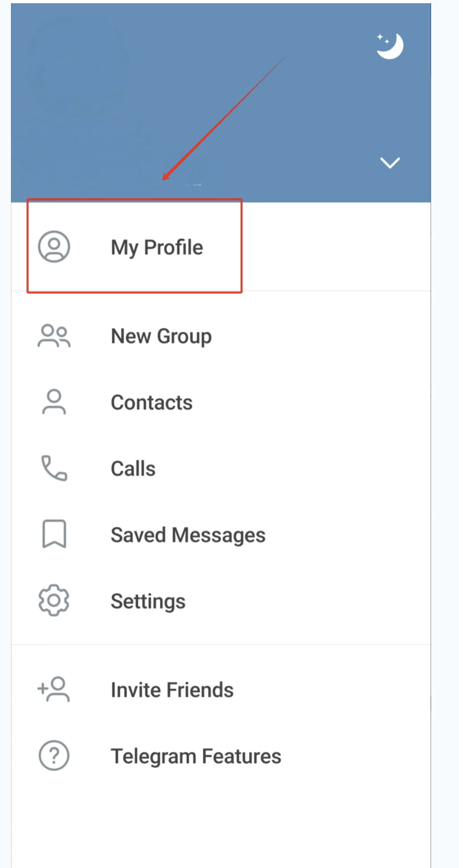Click the Calls phone icon
This screenshot has height=868, width=459.
(x=54, y=468)
